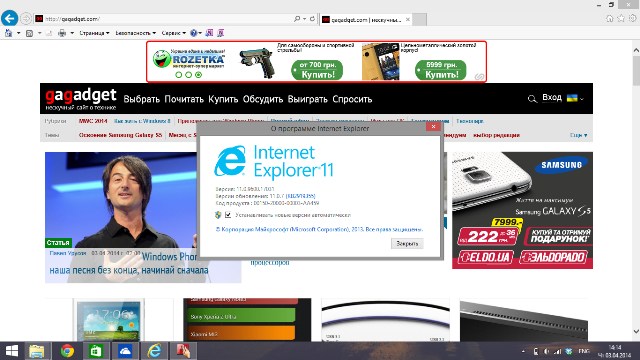Expand the Print button dropdown arrow
This screenshot has width=640, height=360.
[72, 33]
